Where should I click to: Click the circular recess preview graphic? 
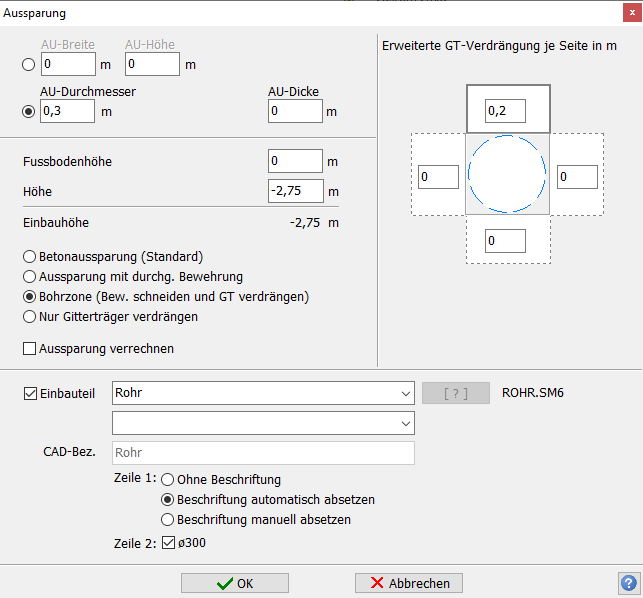[507, 173]
